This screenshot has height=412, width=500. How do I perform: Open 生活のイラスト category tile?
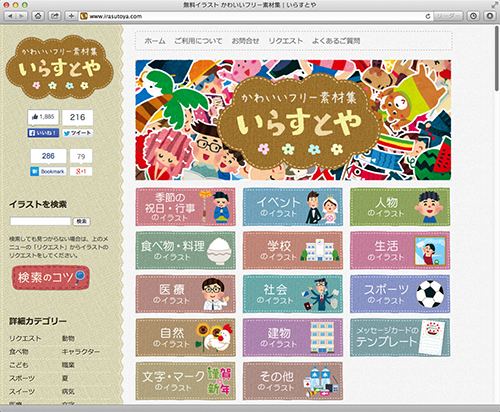click(400, 250)
